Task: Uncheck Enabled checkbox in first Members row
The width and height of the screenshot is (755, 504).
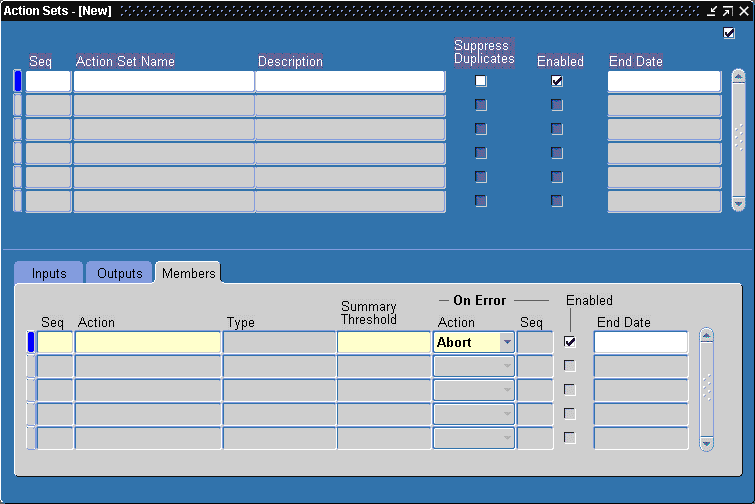Action: (x=570, y=342)
